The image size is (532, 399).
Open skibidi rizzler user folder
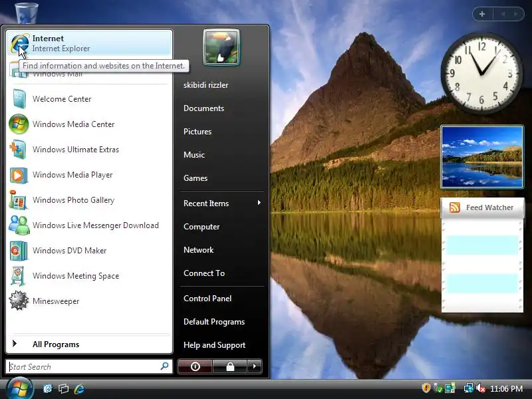point(205,85)
